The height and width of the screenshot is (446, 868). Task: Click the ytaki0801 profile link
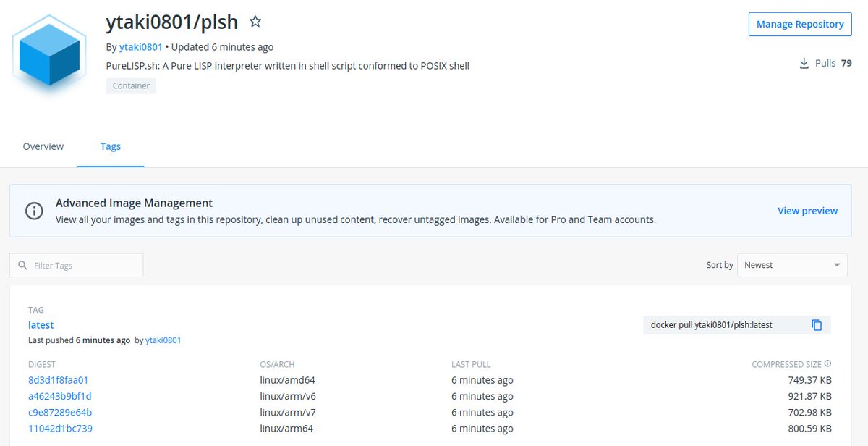[x=140, y=46]
